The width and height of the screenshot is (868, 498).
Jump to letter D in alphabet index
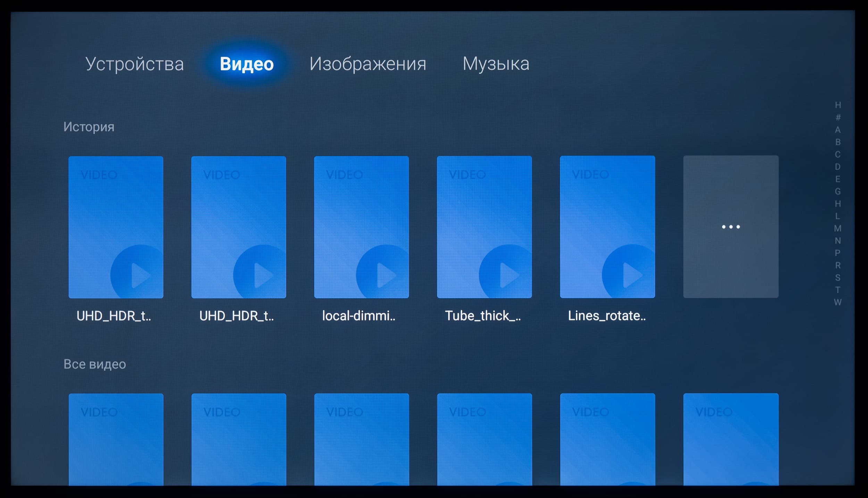[x=838, y=167]
